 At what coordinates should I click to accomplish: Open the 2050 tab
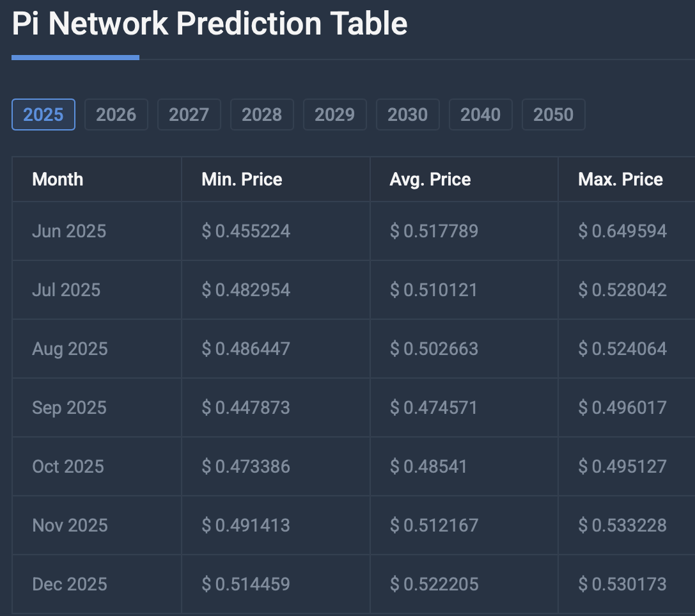[553, 115]
